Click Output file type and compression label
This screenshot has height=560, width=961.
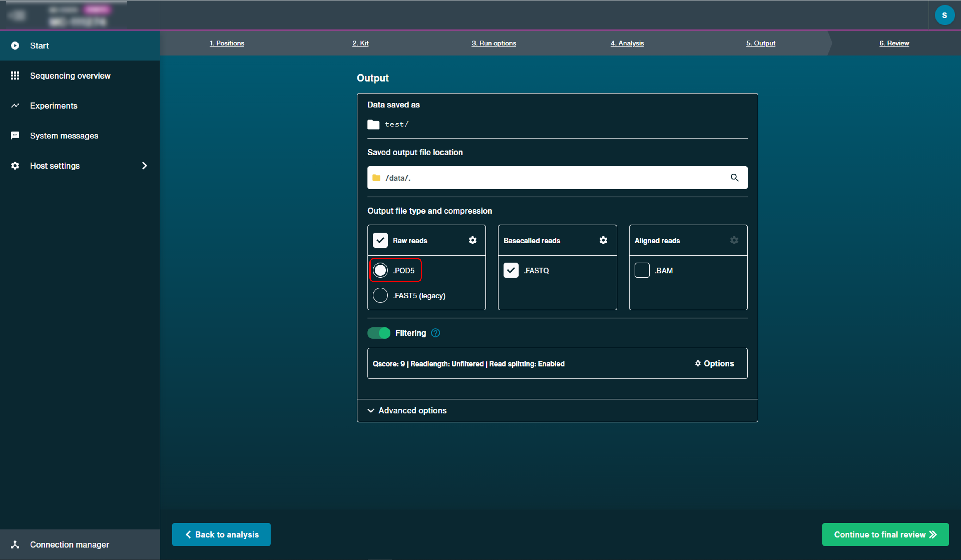point(429,211)
